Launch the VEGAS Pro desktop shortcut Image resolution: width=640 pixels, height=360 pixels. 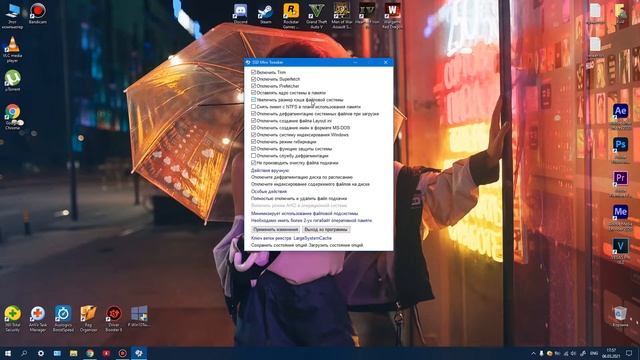(x=620, y=251)
